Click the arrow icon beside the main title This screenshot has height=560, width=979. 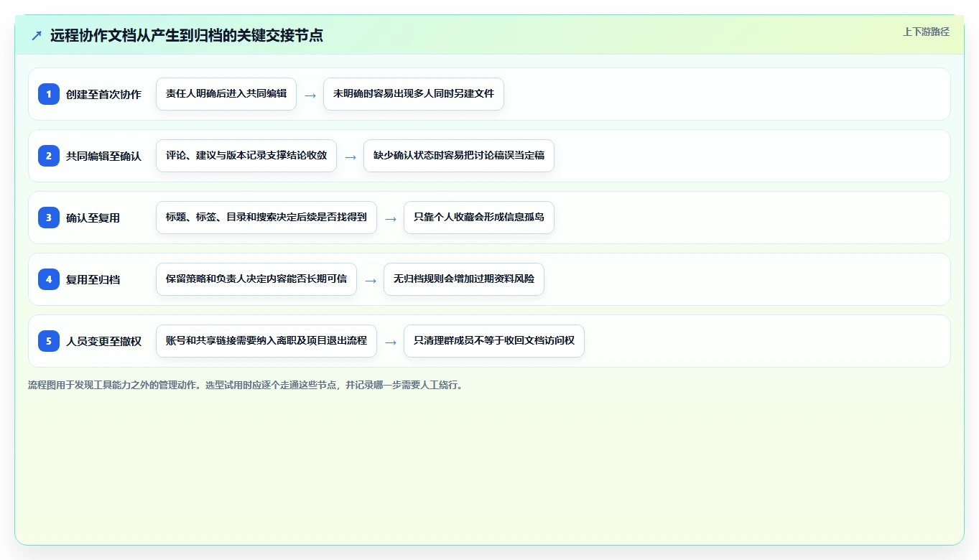(37, 36)
